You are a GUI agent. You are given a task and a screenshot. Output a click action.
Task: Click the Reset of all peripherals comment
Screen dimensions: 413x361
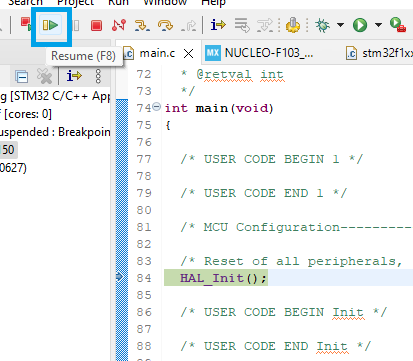[292, 261]
